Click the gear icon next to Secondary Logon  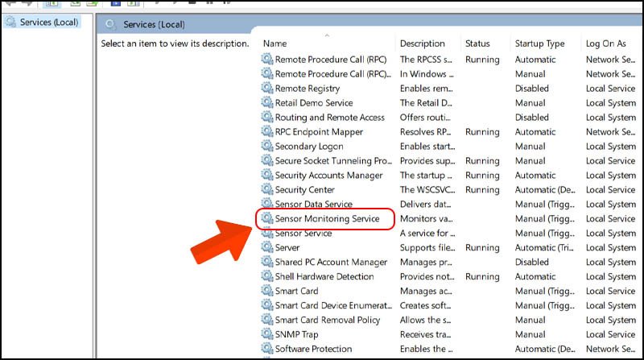(267, 146)
